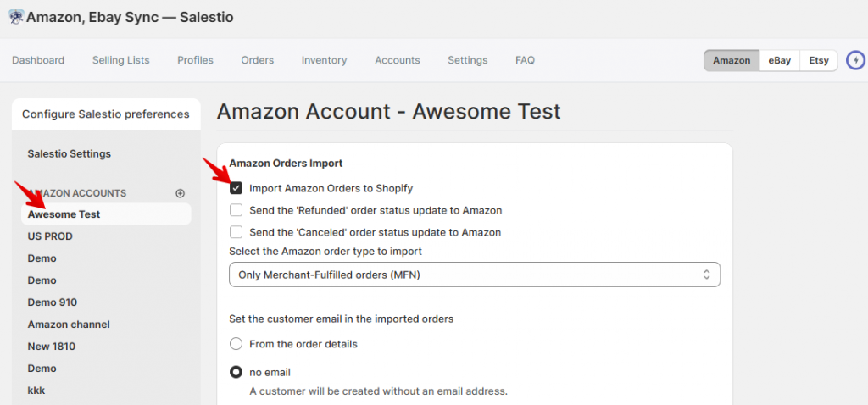The height and width of the screenshot is (405, 868).
Task: Select the Amazon marketplace button
Action: 731,60
